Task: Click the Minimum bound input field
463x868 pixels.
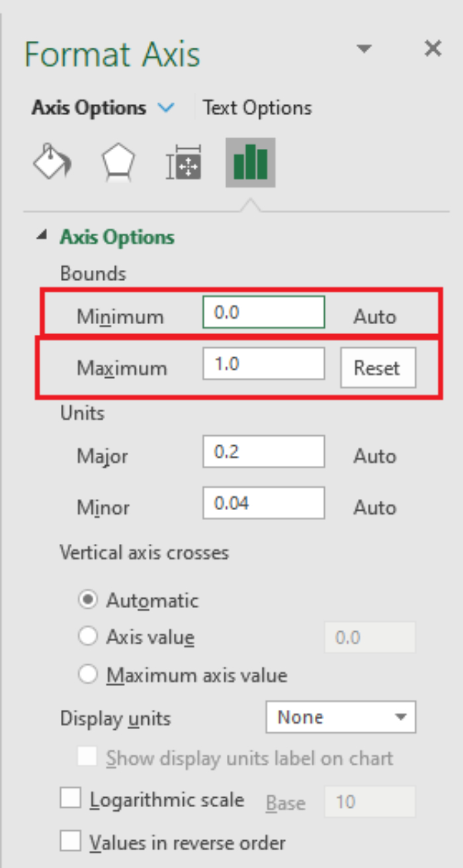Action: coord(264,312)
